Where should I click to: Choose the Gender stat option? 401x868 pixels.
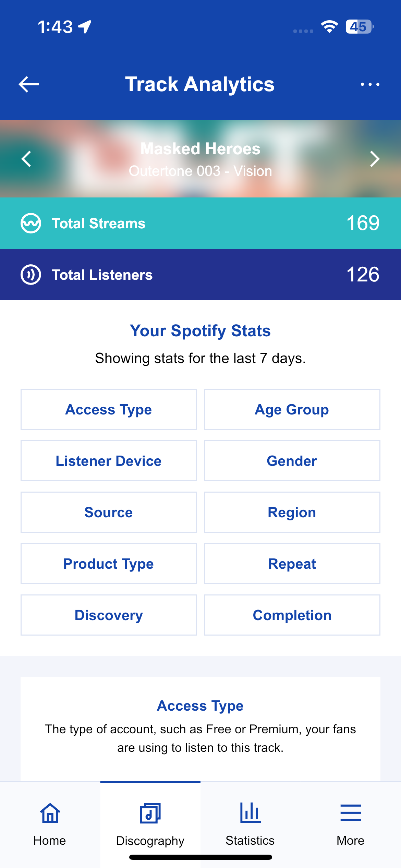pos(292,461)
